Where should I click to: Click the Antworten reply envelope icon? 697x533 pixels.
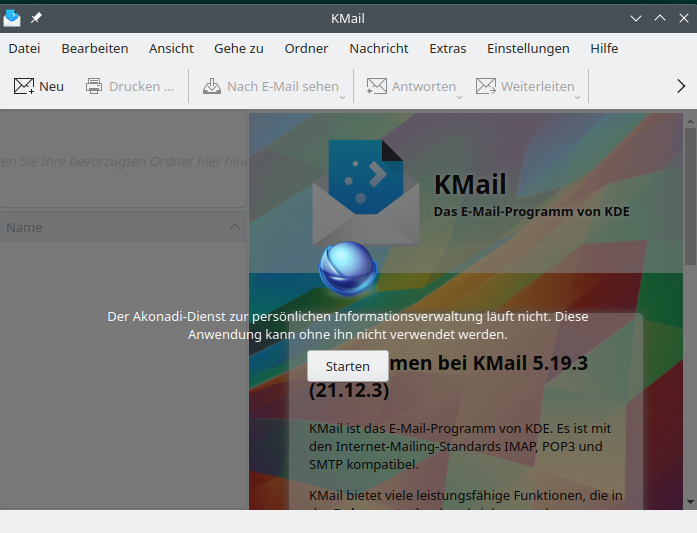click(377, 86)
